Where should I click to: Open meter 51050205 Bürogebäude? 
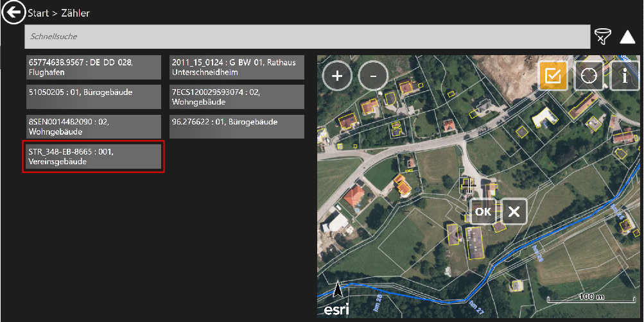(x=93, y=97)
